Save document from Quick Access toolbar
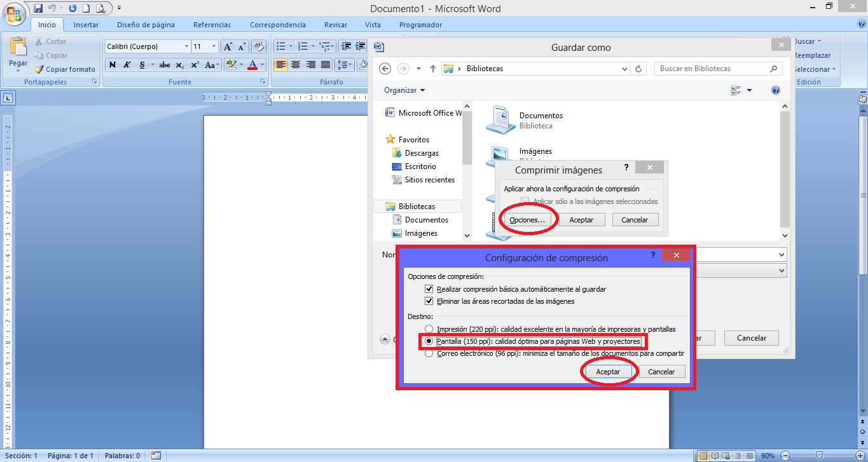Screen dimensions: 868x462 click(x=38, y=8)
